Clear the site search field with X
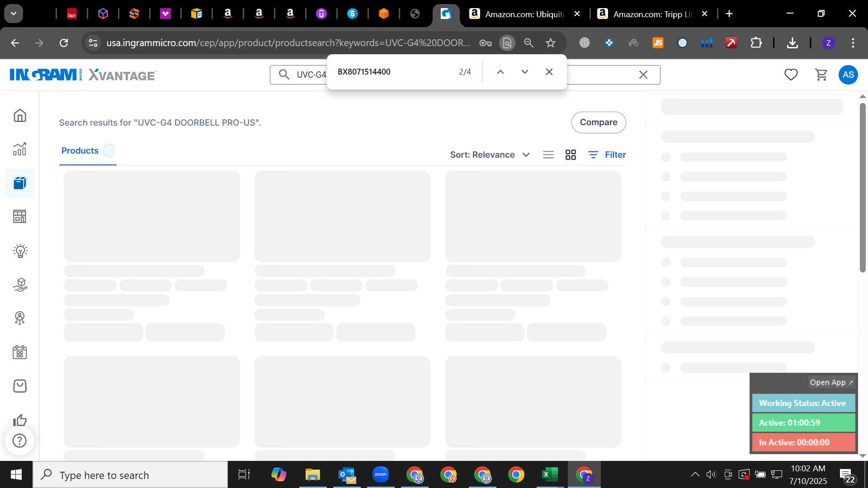Image resolution: width=868 pixels, height=488 pixels. (x=643, y=75)
